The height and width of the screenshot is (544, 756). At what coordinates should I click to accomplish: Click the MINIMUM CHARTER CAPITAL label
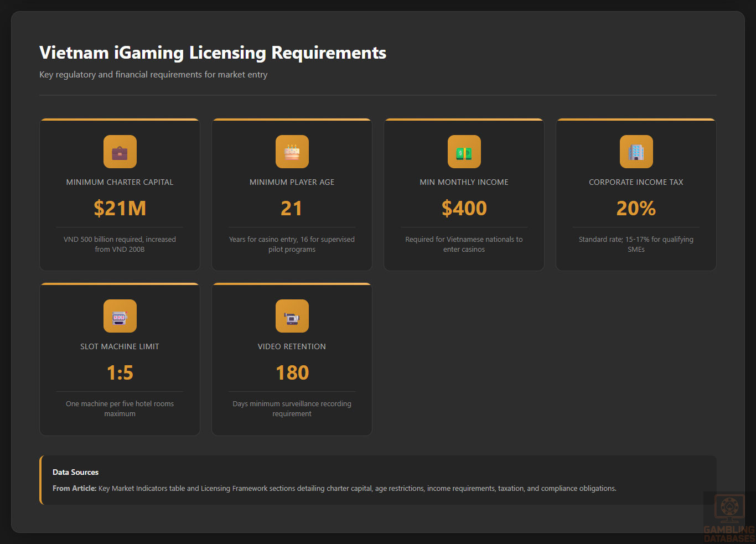coord(120,182)
